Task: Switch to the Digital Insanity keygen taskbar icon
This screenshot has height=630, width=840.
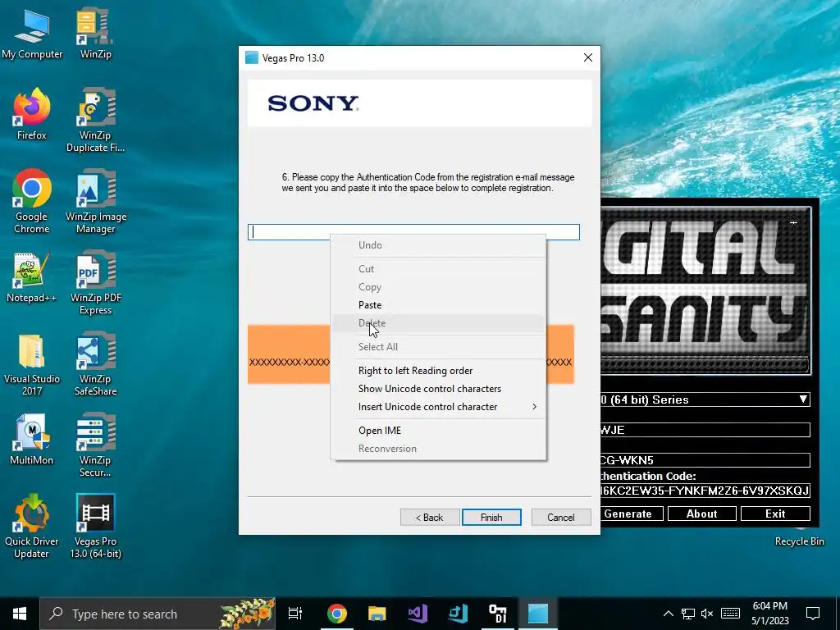Action: tap(498, 614)
